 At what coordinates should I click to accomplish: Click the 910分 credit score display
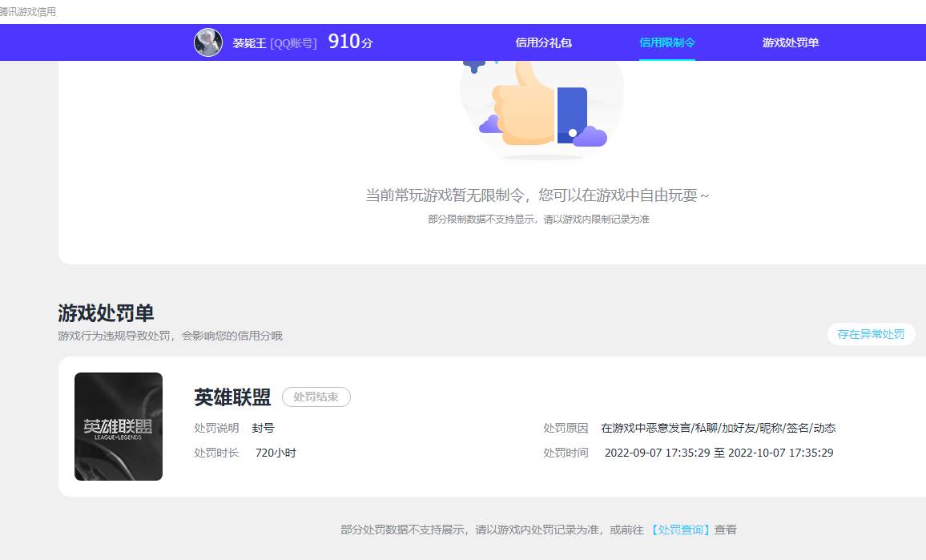[348, 41]
